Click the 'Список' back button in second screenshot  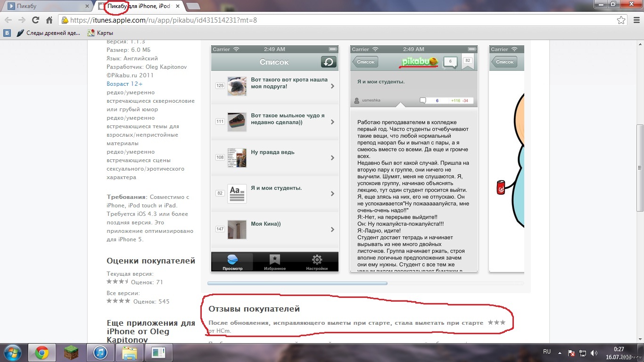[x=365, y=62]
